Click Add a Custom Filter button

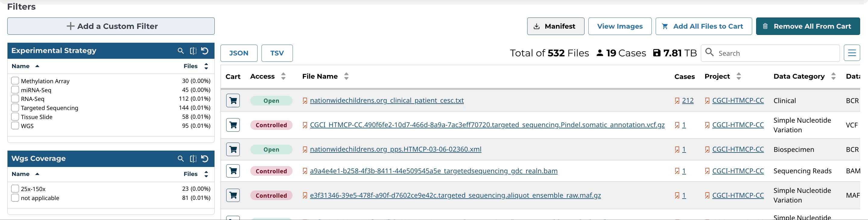pos(111,26)
